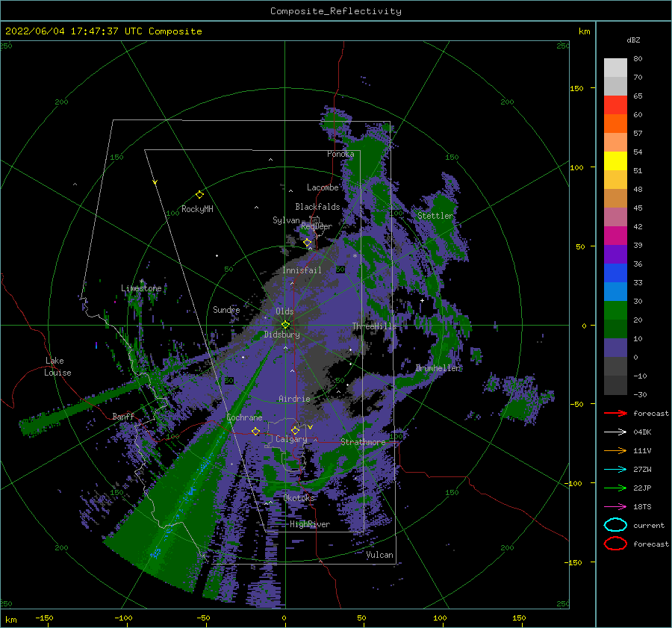Click the bottom axis -150 km tick label
Viewport: 672px width, 628px height.
44,618
